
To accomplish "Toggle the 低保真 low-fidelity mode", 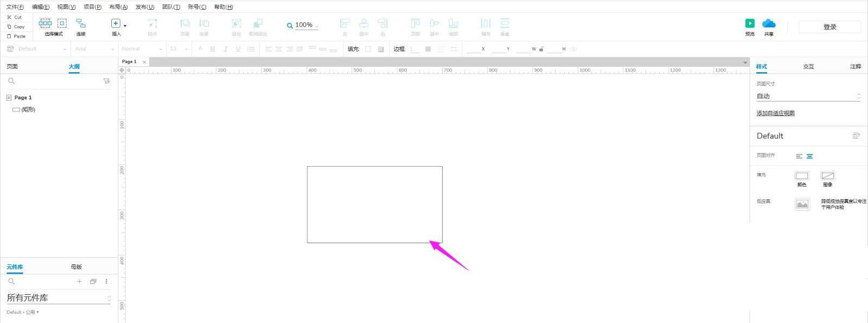I will point(802,204).
